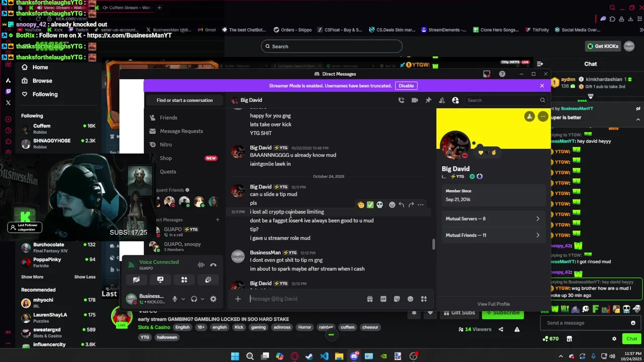Add friends to the DM icon
This screenshot has width=644, height=362.
pyautogui.click(x=442, y=100)
